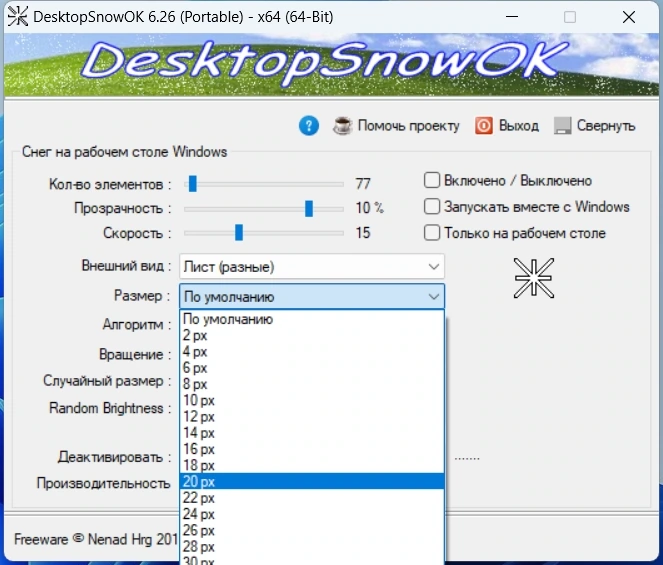Image resolution: width=663 pixels, height=565 pixels.
Task: Open the blue question mark help icon
Action: coord(309,126)
